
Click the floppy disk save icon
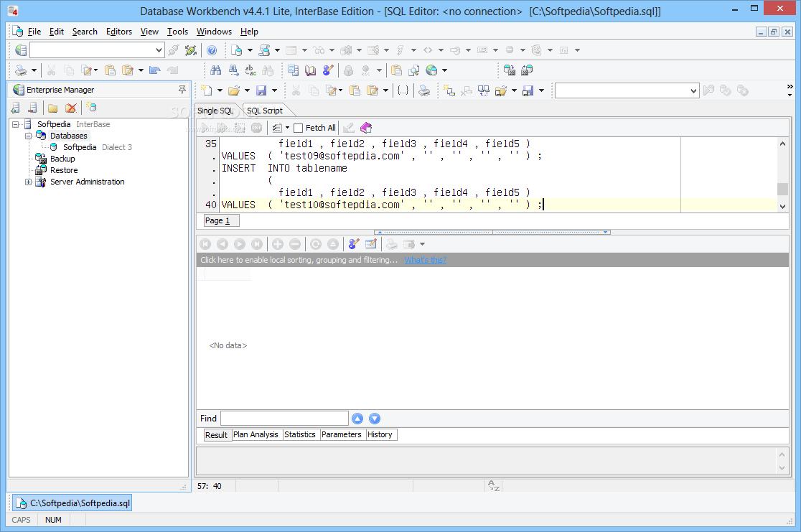(x=261, y=90)
